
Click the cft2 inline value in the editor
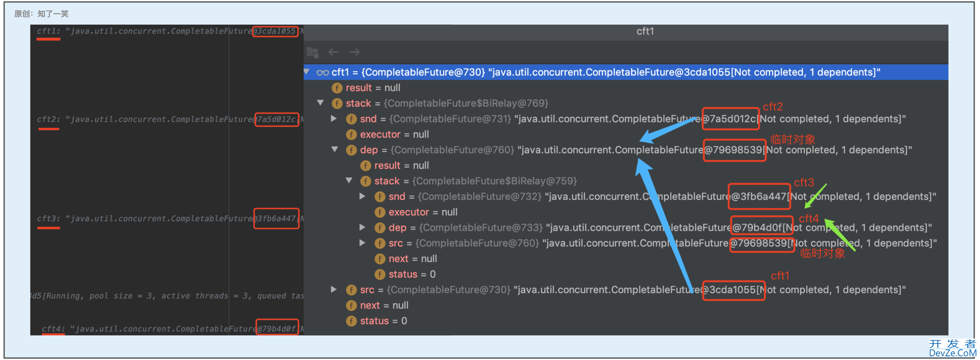(x=170, y=120)
